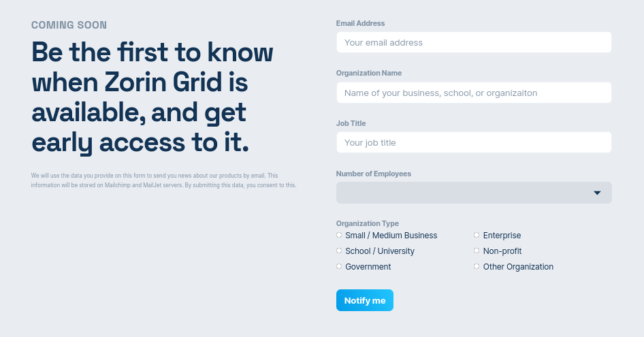Viewport: 644px width, 337px height.
Task: Select Small / Medium Business radio option
Action: click(x=339, y=235)
